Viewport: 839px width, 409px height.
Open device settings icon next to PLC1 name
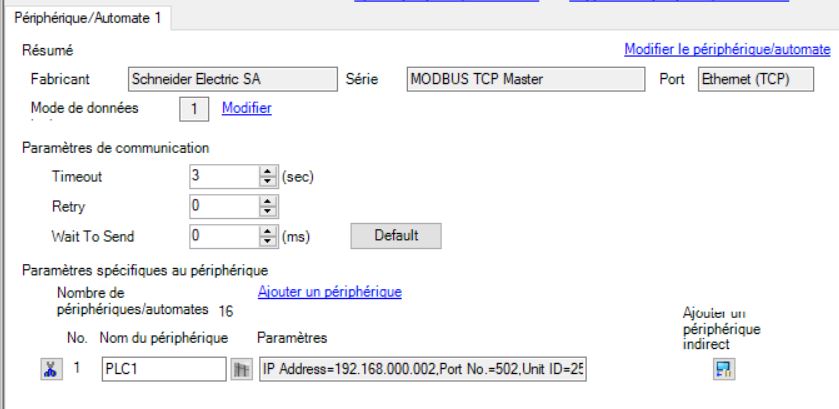[x=240, y=370]
